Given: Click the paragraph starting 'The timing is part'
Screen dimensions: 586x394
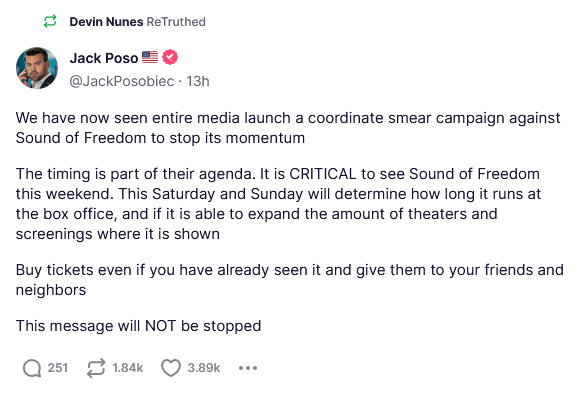Looking at the screenshot, I should point(278,204).
